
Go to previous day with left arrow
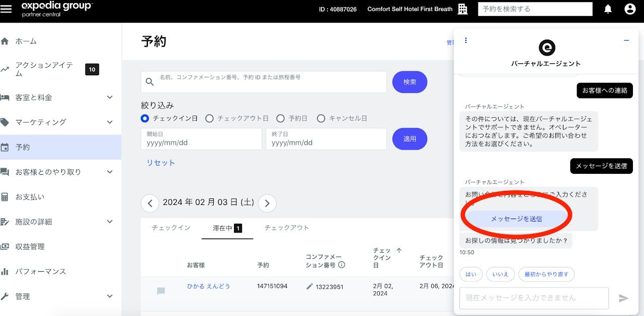coord(150,203)
